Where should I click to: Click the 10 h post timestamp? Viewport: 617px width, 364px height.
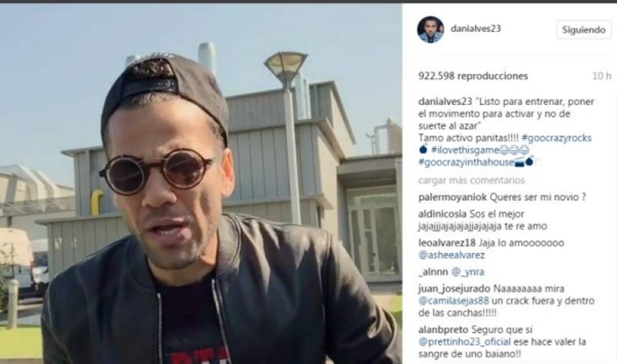(x=602, y=76)
